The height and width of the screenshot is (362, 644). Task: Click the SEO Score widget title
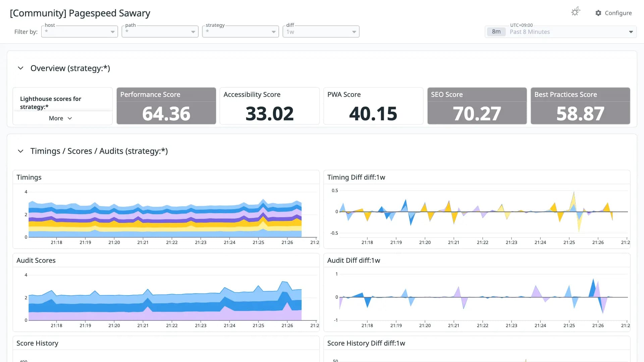click(447, 95)
